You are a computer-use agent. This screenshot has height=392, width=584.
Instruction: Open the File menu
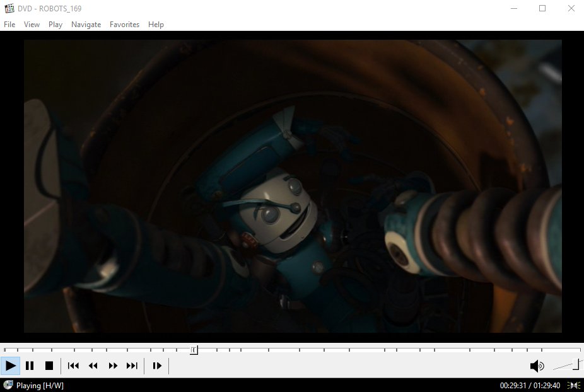[x=9, y=25]
